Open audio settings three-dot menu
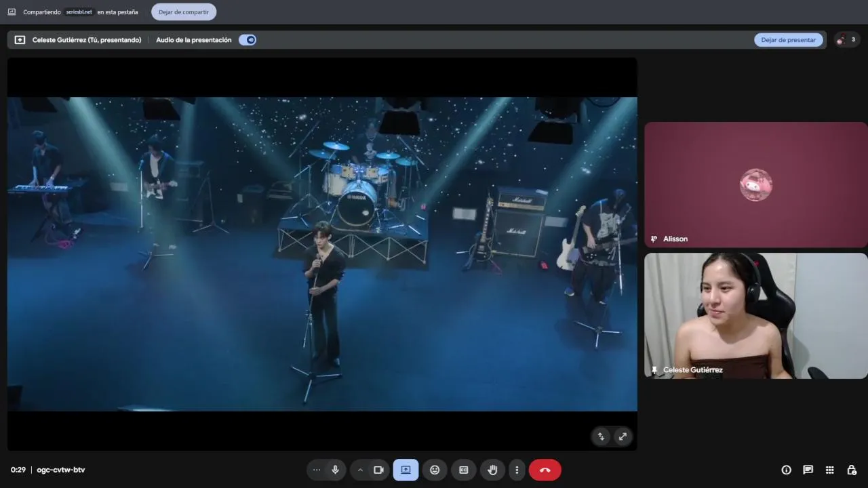868x488 pixels. tap(317, 470)
